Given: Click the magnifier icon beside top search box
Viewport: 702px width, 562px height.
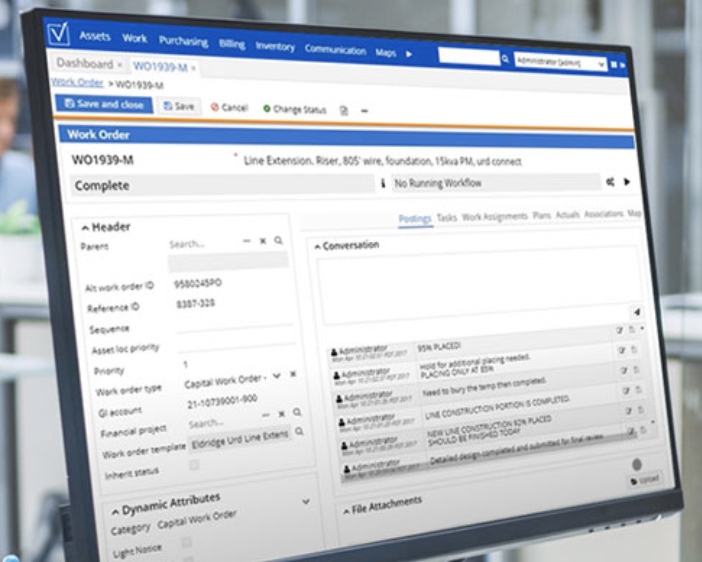Looking at the screenshot, I should pos(505,59).
